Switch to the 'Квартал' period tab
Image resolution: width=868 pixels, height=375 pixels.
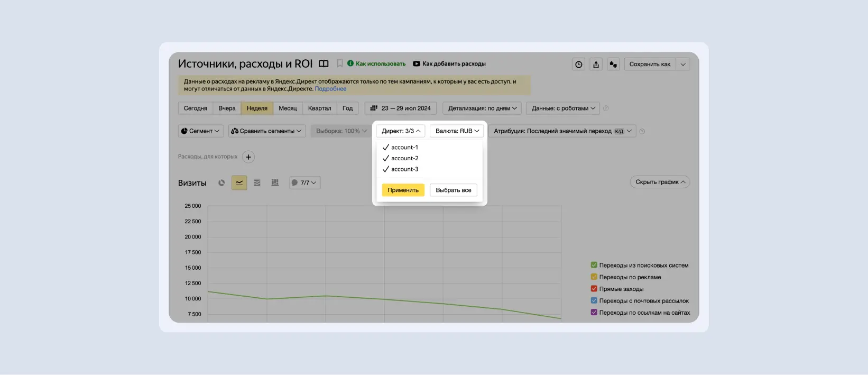(x=319, y=108)
